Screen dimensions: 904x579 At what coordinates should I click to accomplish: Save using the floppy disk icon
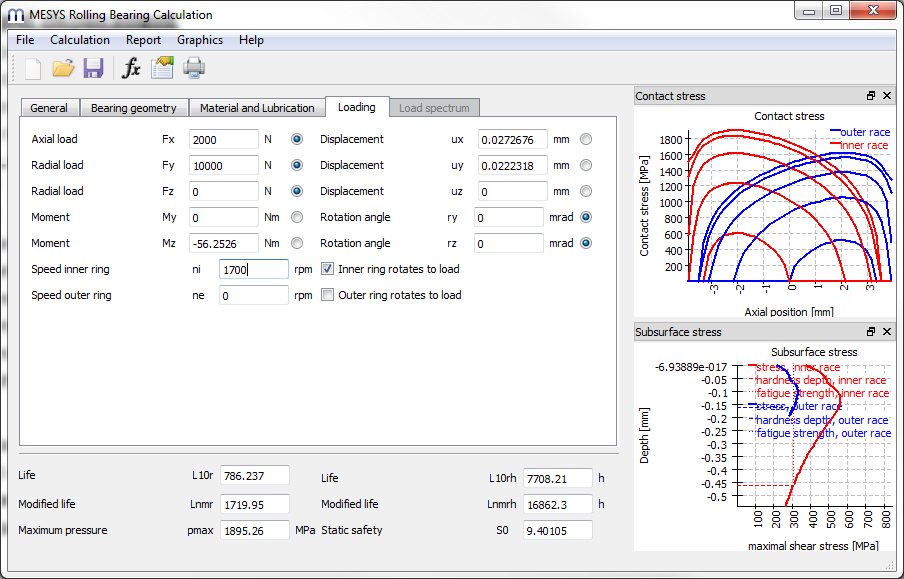pyautogui.click(x=94, y=68)
